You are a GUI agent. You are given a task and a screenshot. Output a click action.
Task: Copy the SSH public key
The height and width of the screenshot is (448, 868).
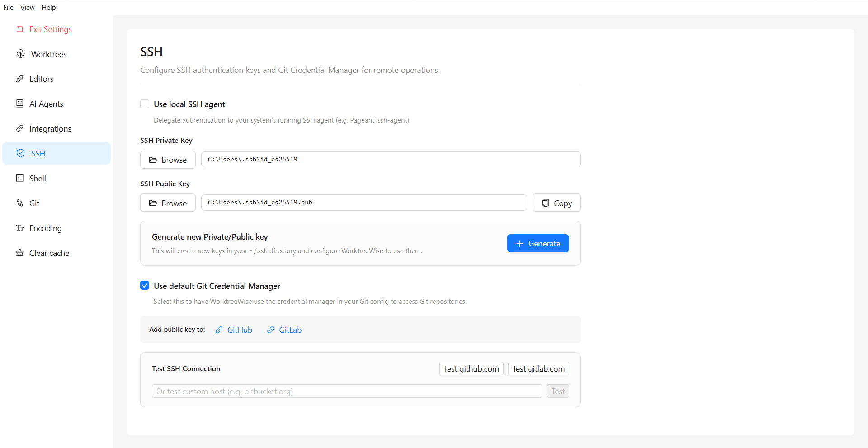click(x=557, y=203)
